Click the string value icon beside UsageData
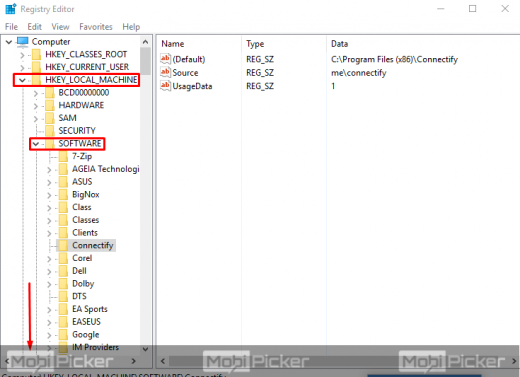 click(165, 86)
